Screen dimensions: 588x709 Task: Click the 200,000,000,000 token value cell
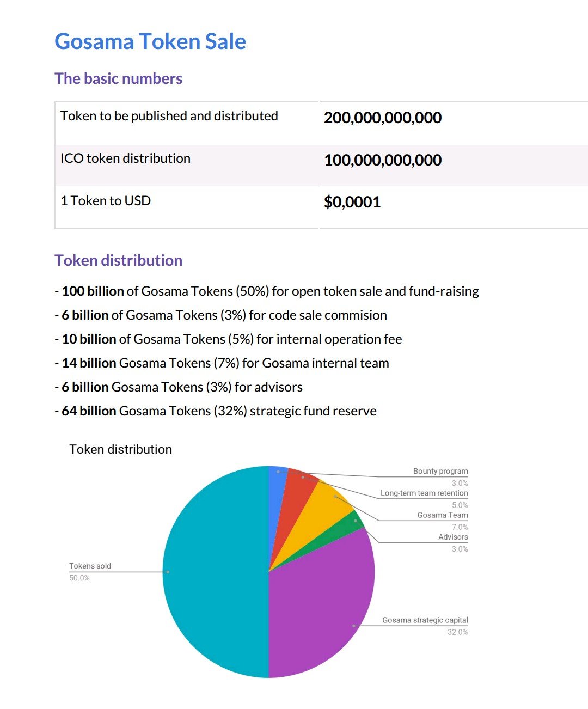pyautogui.click(x=383, y=117)
